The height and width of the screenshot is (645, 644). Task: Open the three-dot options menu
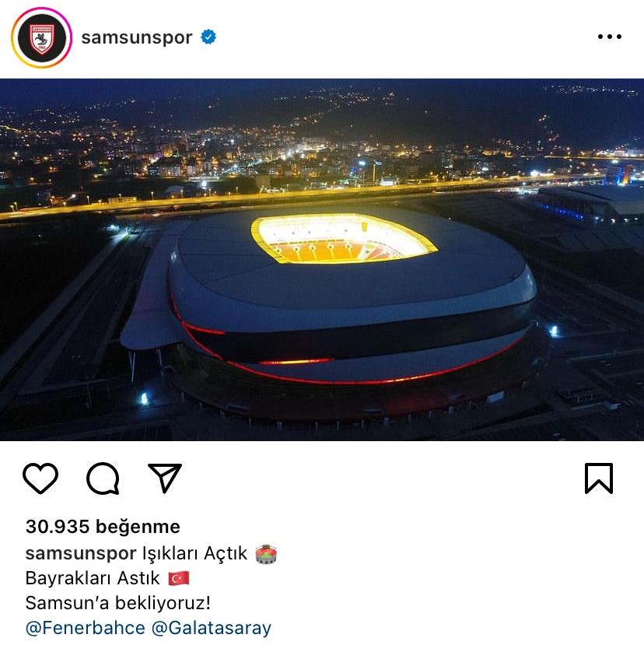point(610,37)
